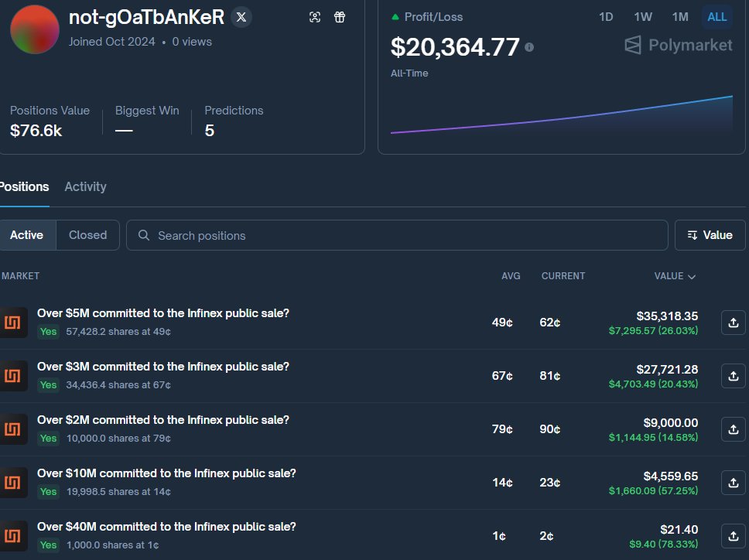The width and height of the screenshot is (749, 560).
Task: Share the Over $10M Infinex position
Action: tap(734, 483)
